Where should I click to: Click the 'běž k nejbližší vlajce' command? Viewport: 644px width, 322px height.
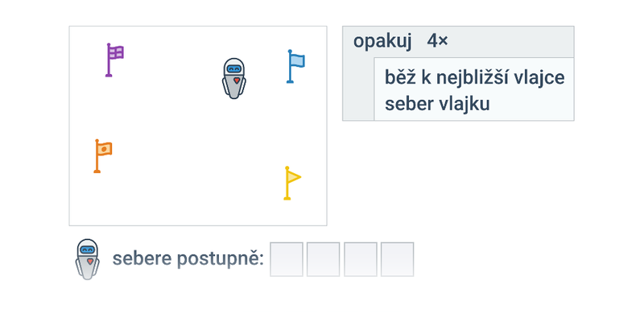click(474, 77)
